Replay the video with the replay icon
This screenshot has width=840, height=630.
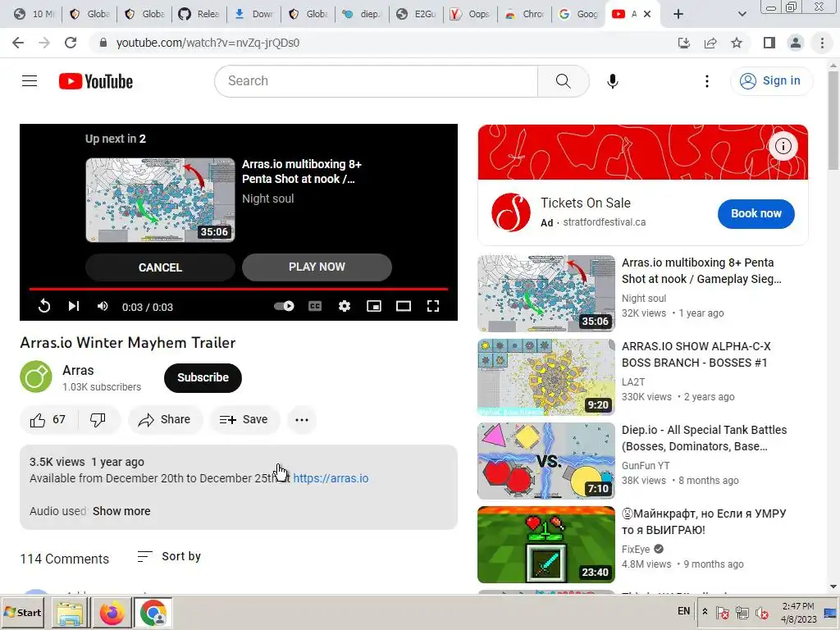44,306
